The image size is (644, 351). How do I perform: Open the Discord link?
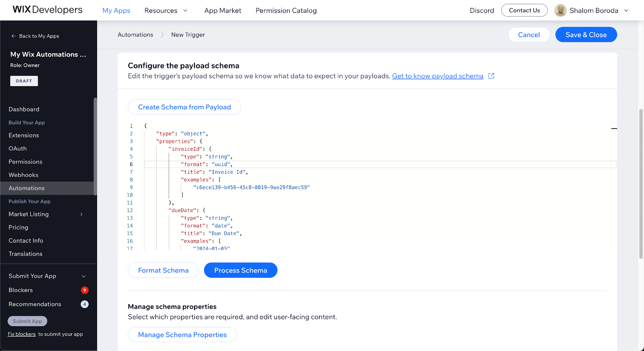coord(482,10)
